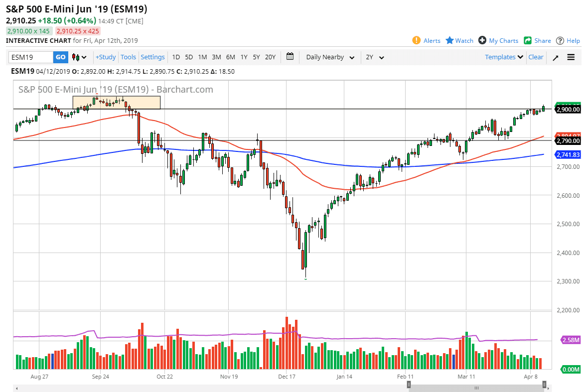Screen dimensions: 582x392
Task: Open the calendar date picker icon
Action: [x=290, y=57]
